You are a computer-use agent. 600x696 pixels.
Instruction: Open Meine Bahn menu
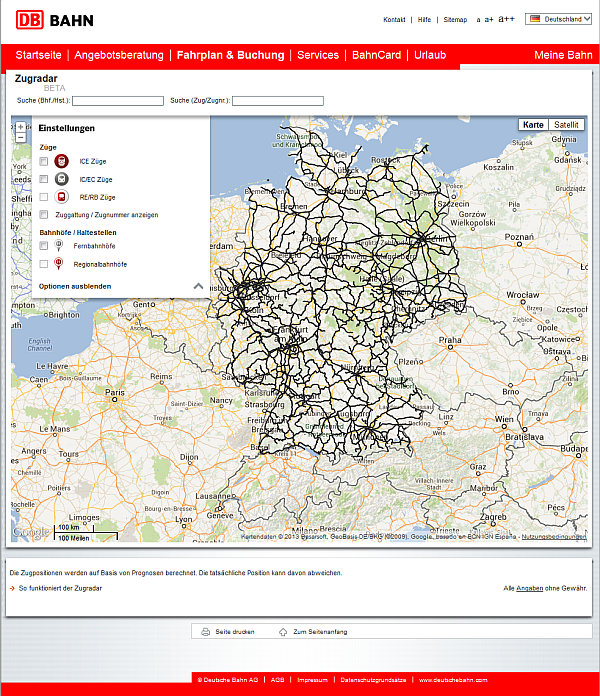pyautogui.click(x=563, y=55)
